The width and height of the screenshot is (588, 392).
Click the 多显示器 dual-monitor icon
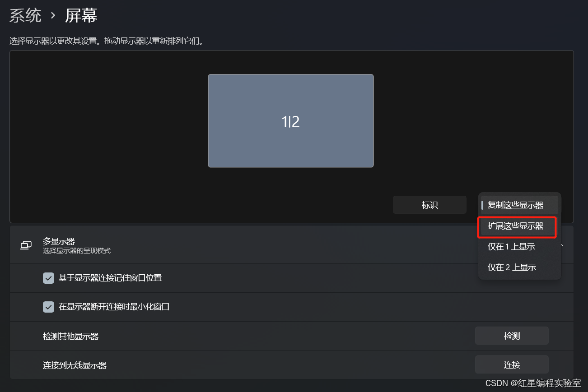26,245
